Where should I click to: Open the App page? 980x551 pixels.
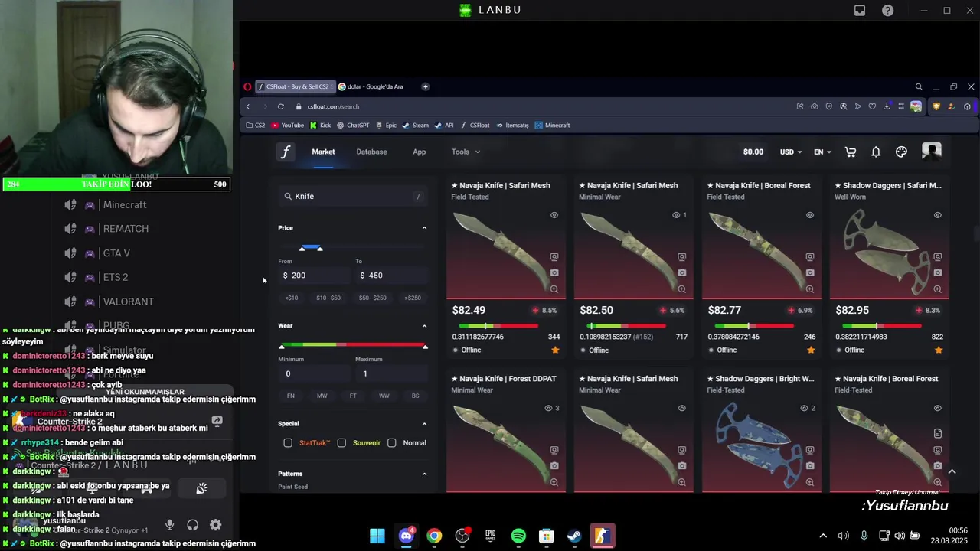coord(419,152)
